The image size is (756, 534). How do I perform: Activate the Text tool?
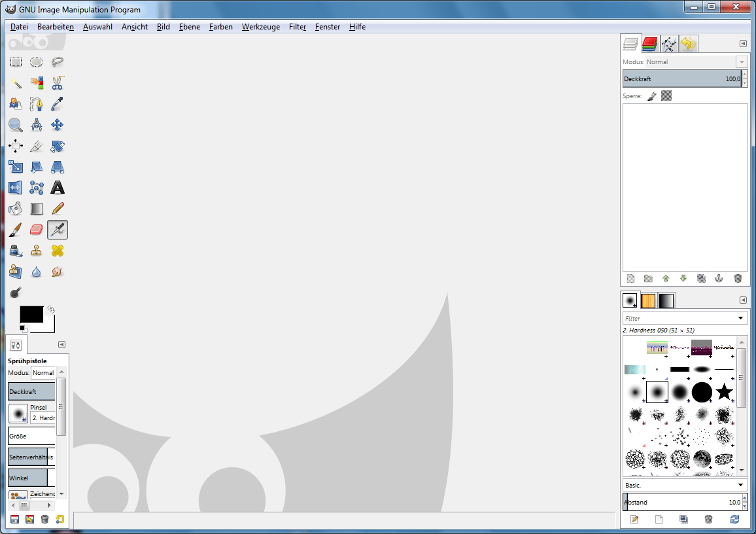58,188
